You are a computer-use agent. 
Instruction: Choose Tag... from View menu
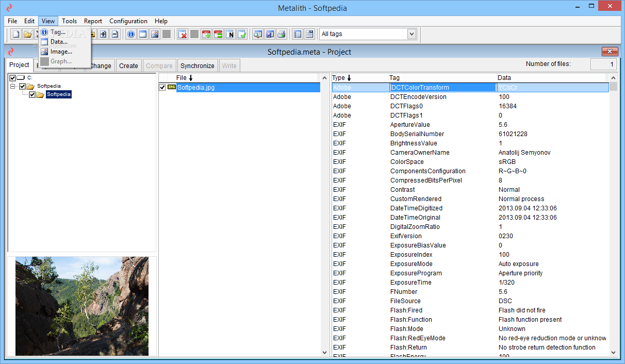point(64,32)
